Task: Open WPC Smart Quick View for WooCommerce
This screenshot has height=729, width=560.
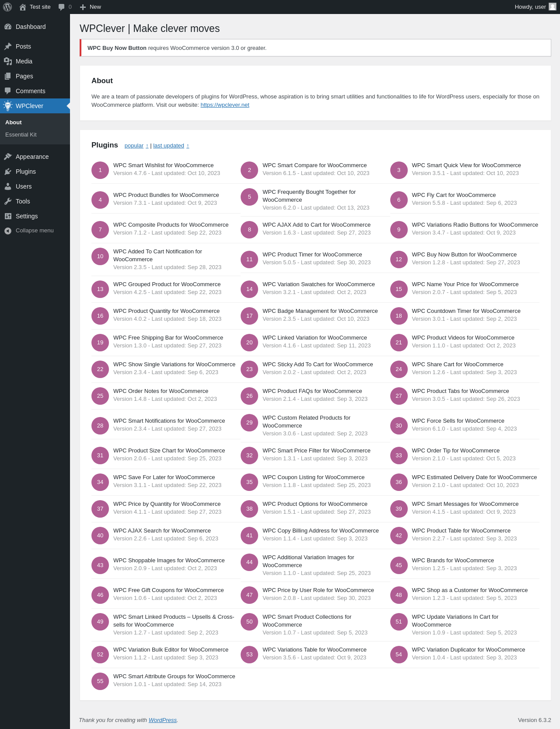Action: 466,165
